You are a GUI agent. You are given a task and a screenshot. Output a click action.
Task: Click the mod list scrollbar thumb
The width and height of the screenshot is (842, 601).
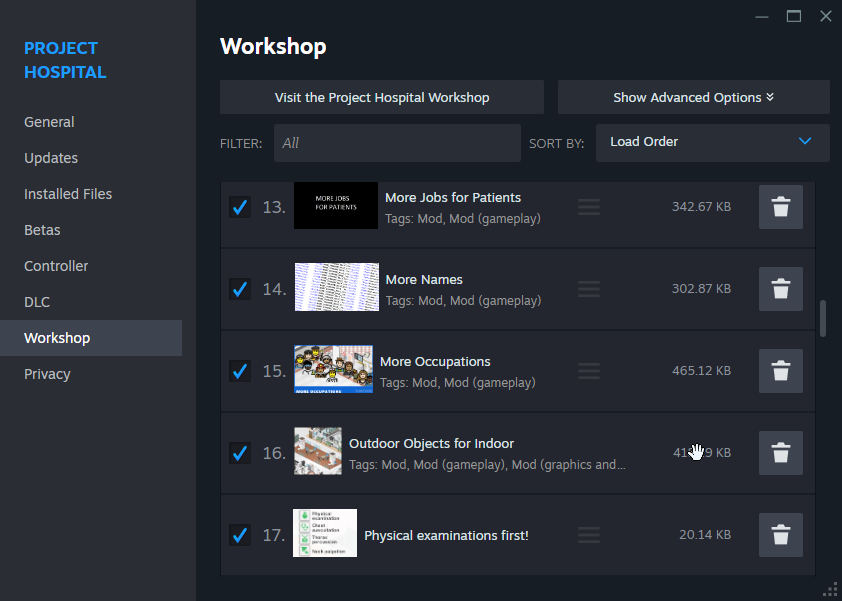point(823,318)
